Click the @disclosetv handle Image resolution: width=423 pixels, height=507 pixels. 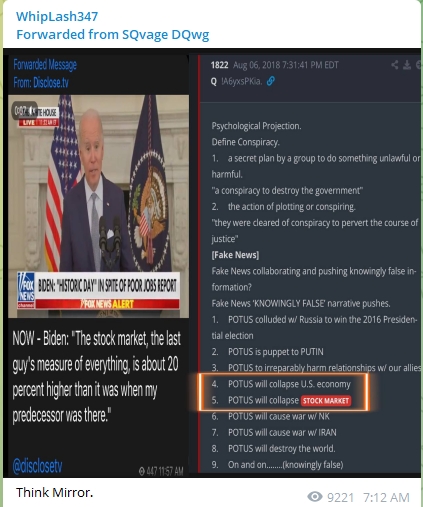pyautogui.click(x=37, y=466)
